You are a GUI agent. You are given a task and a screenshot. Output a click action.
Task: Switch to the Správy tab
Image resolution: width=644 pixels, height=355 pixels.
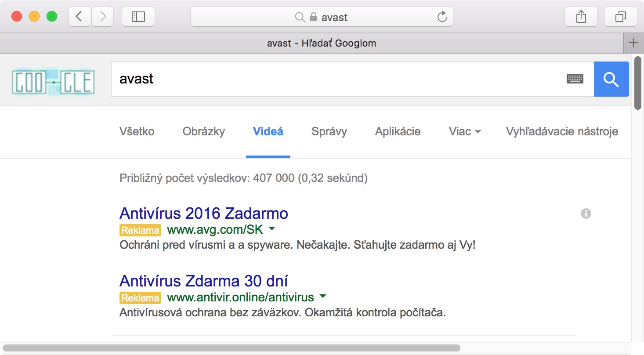pyautogui.click(x=329, y=131)
